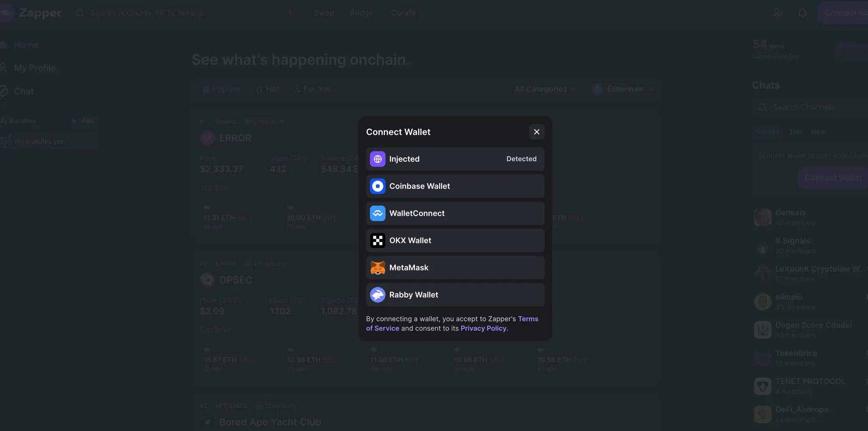Open the 10.56 ETH sale card

point(479,359)
